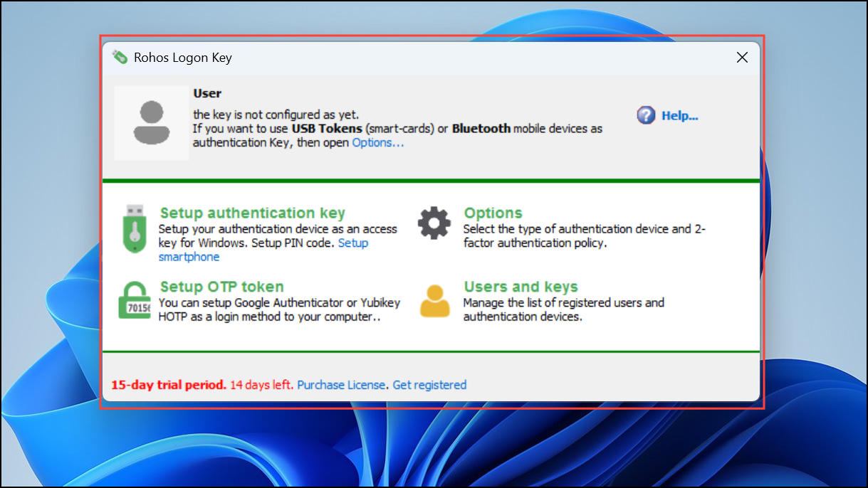
Task: Click the 'Select the type of authentication device' description
Action: point(584,235)
